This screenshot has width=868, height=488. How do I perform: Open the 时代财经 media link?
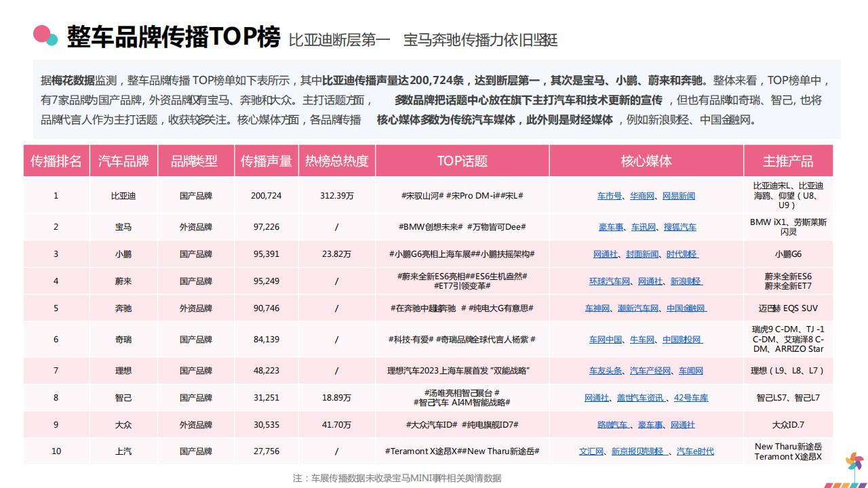(x=682, y=254)
